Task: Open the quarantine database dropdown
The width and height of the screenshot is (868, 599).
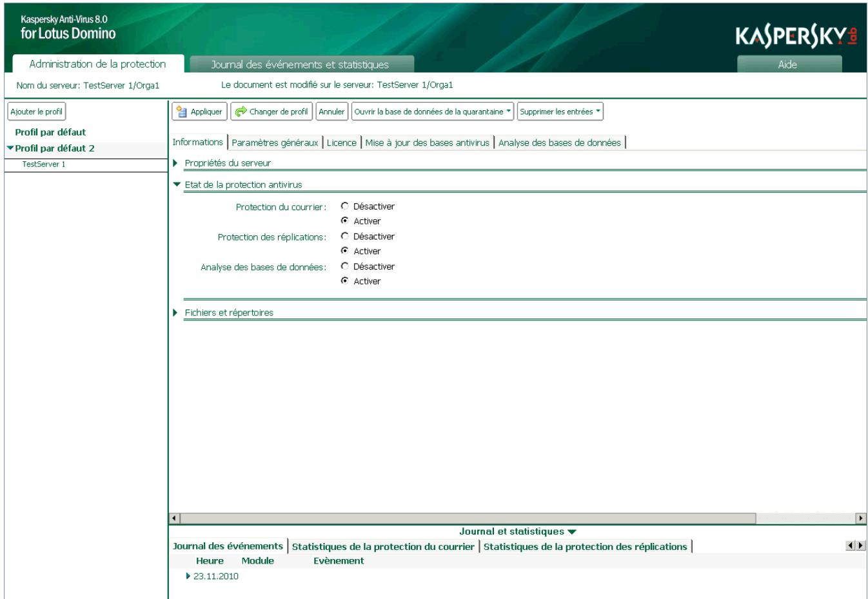Action: (431, 112)
